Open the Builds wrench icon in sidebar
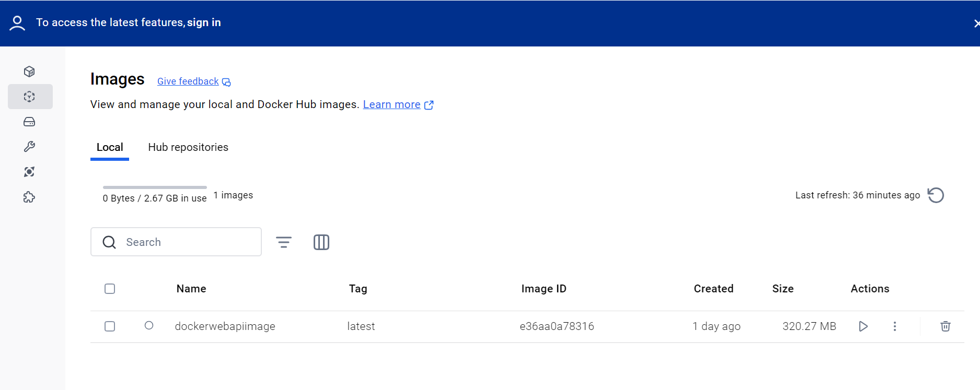Viewport: 980px width, 390px height. tap(29, 147)
